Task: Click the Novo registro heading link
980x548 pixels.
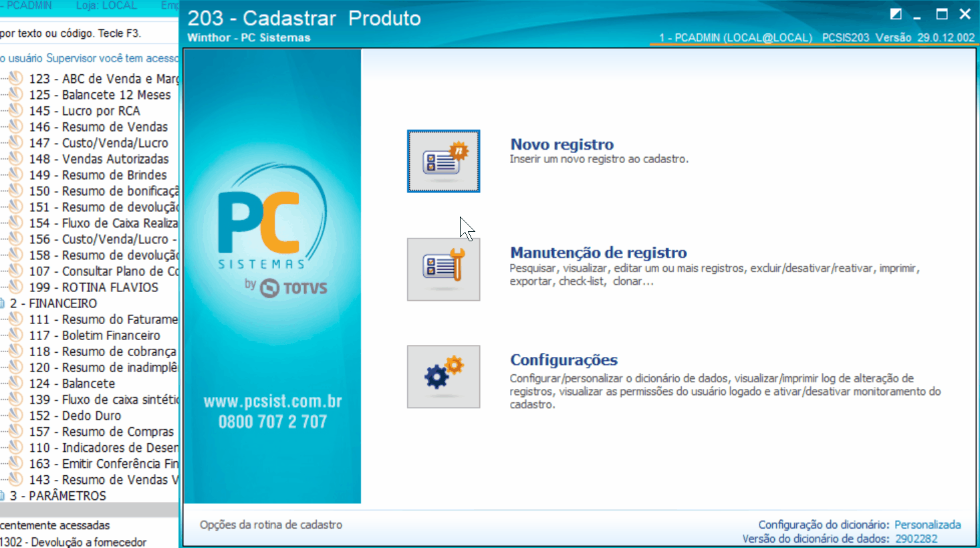Action: (562, 144)
